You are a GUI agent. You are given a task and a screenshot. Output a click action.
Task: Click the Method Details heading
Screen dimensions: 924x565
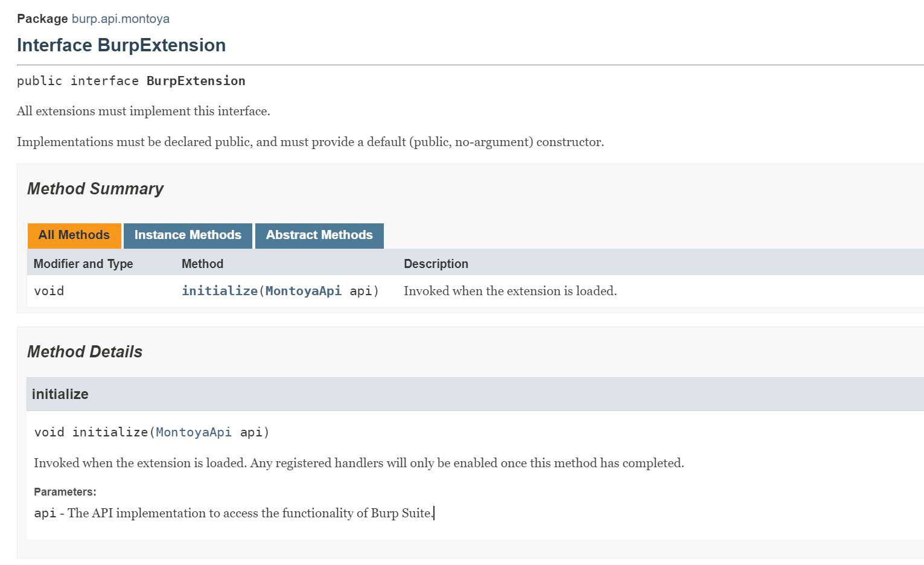[x=85, y=352]
